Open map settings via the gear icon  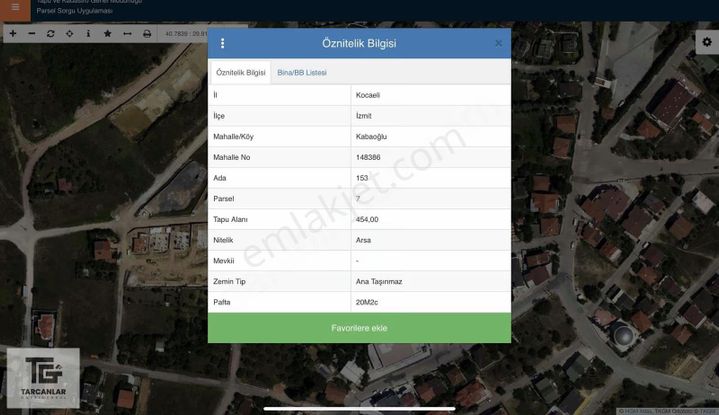(x=707, y=42)
